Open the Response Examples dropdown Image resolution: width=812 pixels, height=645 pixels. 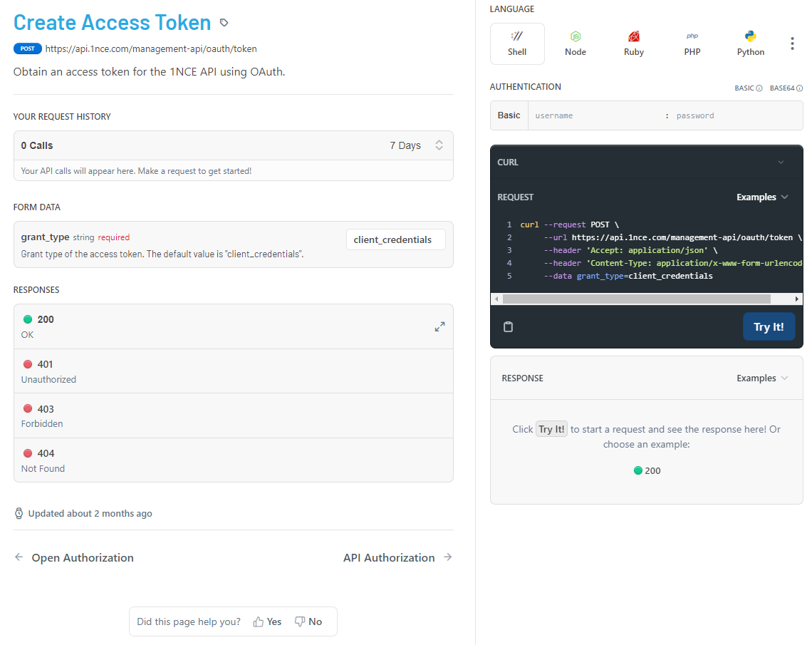pyautogui.click(x=762, y=378)
